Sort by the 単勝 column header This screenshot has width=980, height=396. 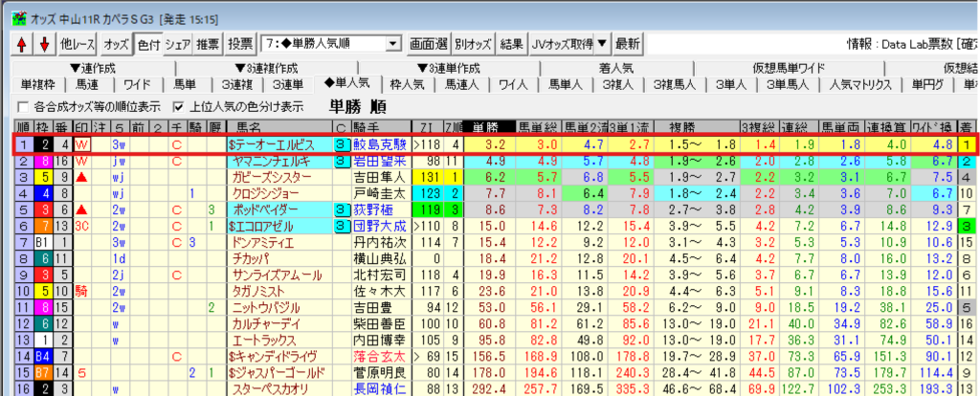tap(484, 127)
